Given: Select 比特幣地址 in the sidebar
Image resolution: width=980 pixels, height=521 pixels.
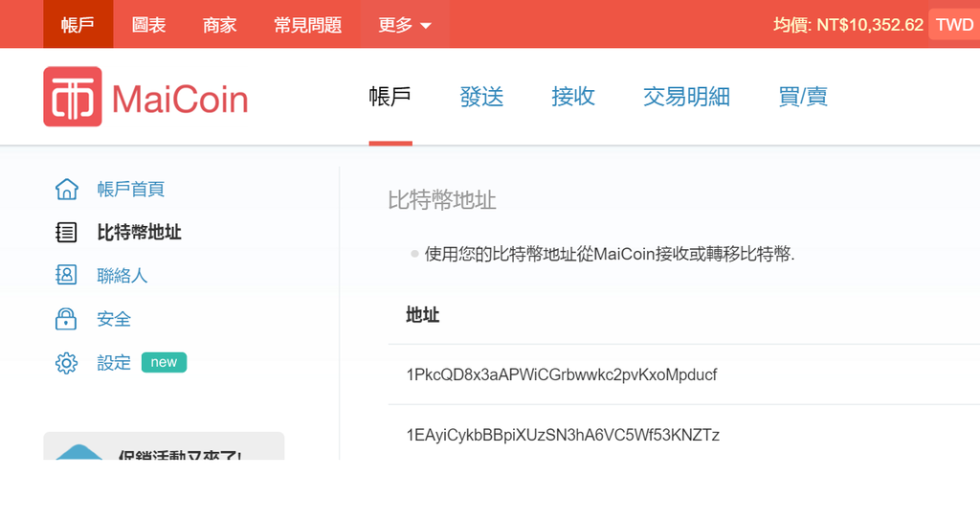Looking at the screenshot, I should [139, 232].
